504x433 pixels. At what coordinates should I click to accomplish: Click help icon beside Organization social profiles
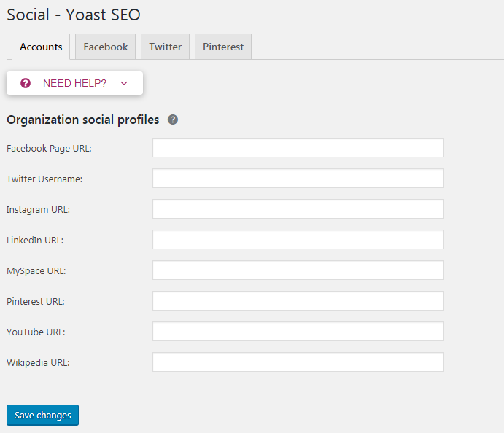click(x=173, y=120)
